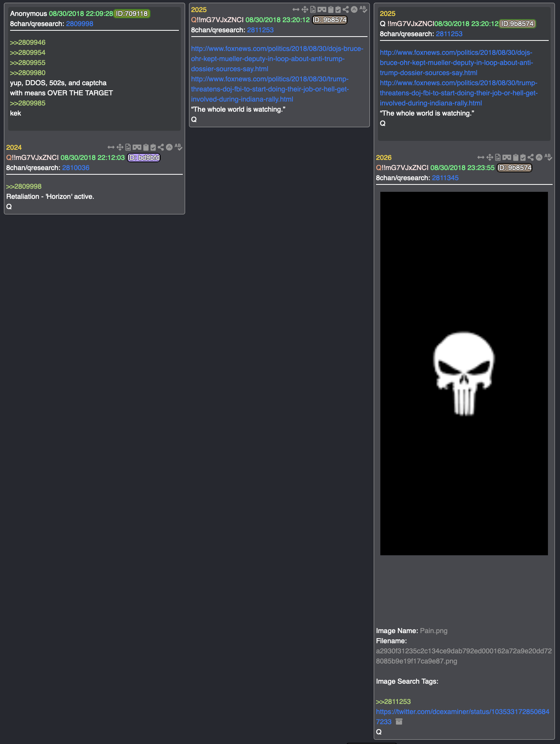The image size is (560, 744).
Task: Click text "Retaliation - 'Horizon' active."
Action: [50, 197]
